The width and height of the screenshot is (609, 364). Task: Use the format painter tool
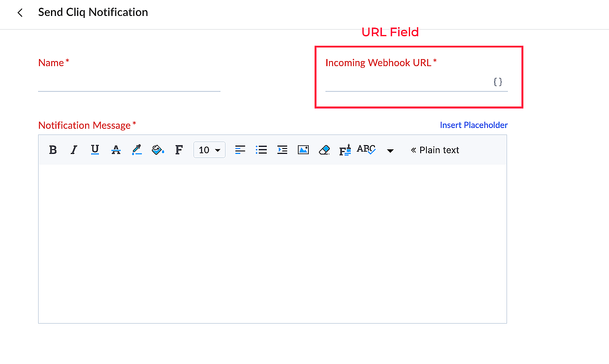click(x=345, y=150)
